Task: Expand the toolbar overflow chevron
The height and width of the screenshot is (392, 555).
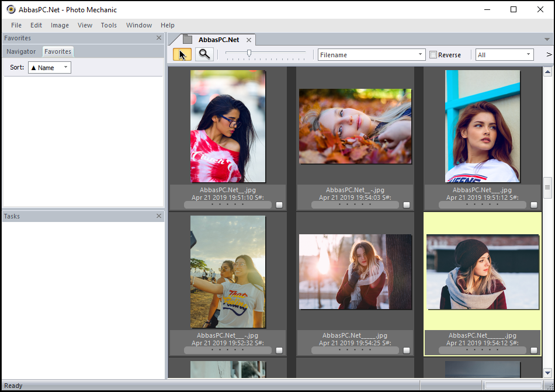Action: 549,54
